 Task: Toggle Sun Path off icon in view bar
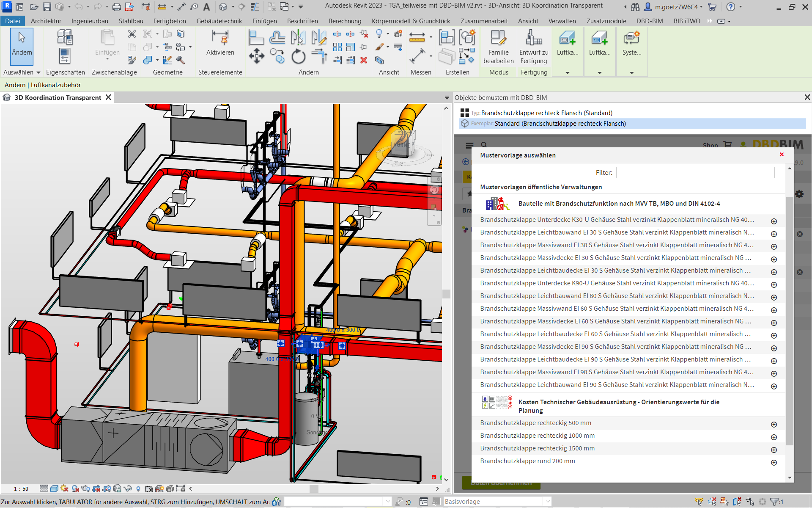(64, 489)
